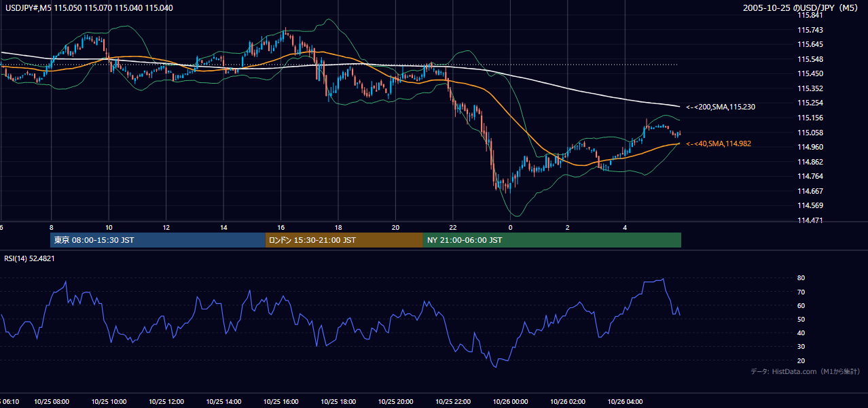Click price axis value 114.667

(810, 191)
